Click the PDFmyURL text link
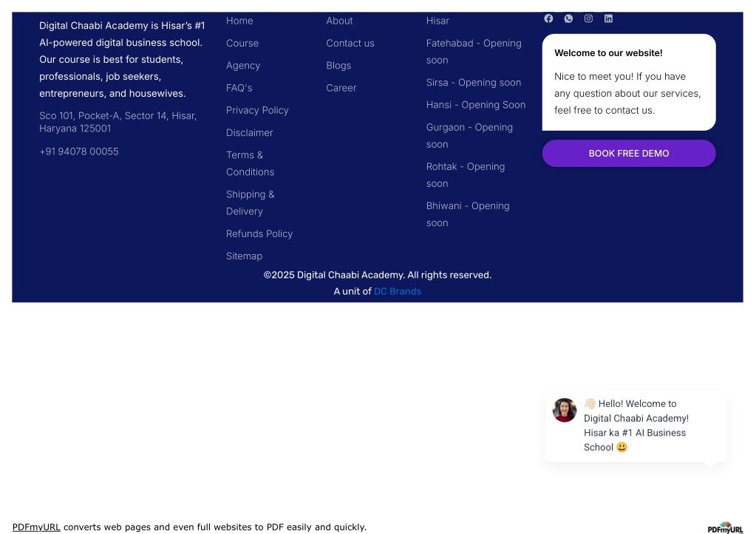The width and height of the screenshot is (756, 534). tap(36, 527)
